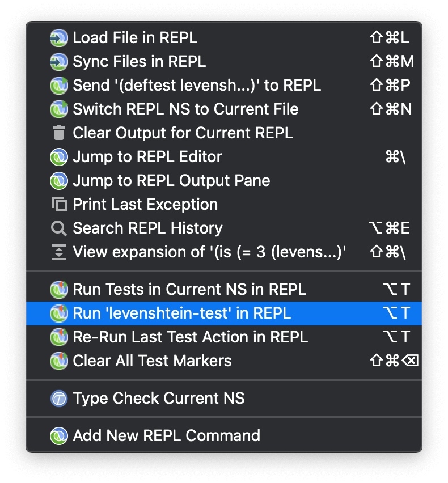Click the Jump to REPL Editor icon
The image size is (448, 483).
[58, 157]
